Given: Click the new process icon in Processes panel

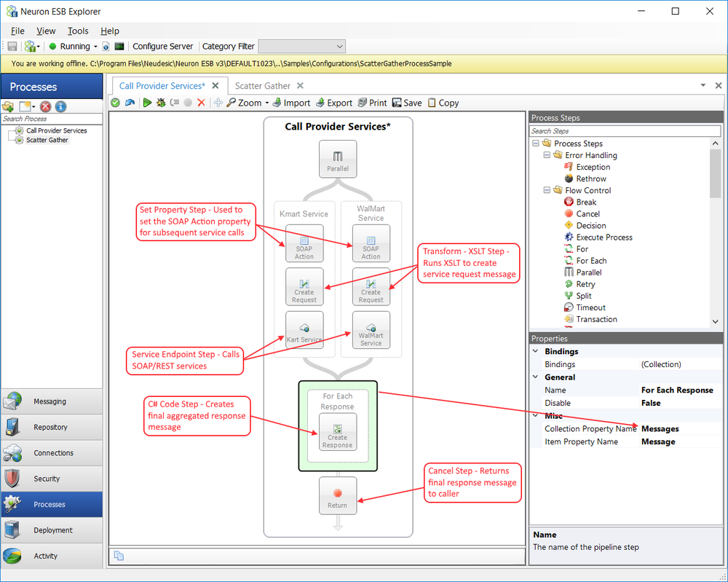Looking at the screenshot, I should pos(25,107).
